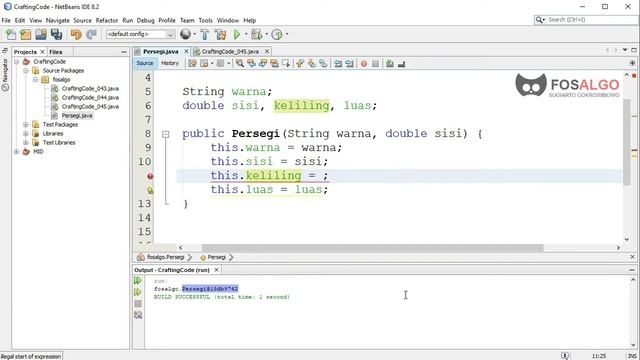The height and width of the screenshot is (360, 640).
Task: Click the Start Macro Recording red icon
Action: point(364,64)
